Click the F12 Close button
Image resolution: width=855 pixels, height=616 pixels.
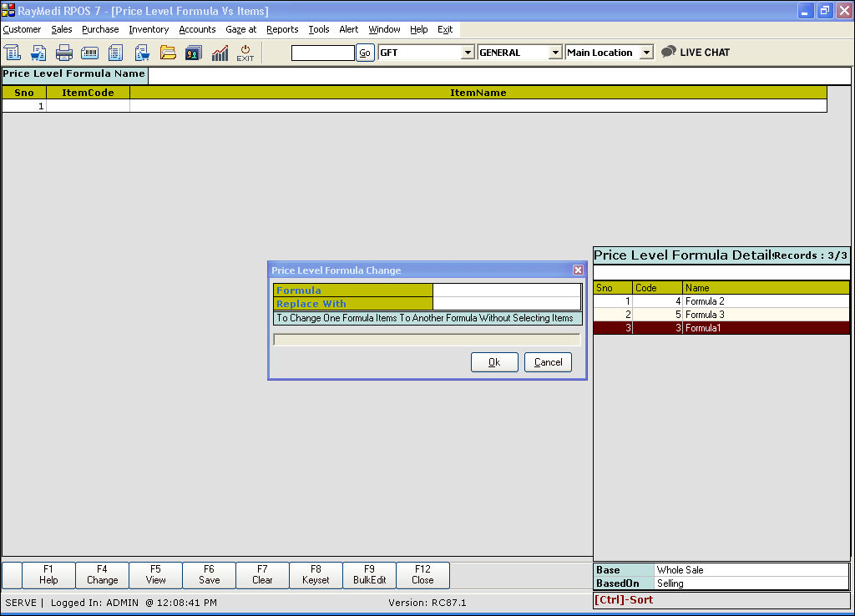click(x=422, y=575)
